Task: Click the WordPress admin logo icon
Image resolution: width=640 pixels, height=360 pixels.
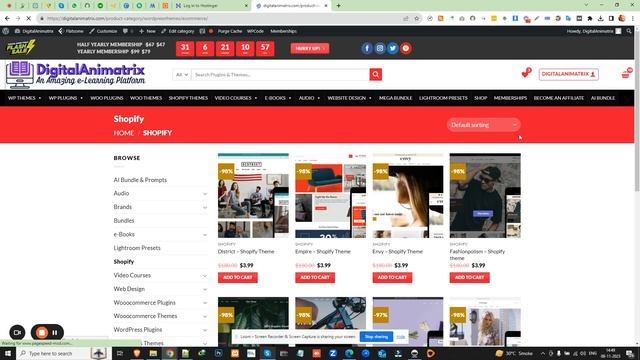Action: (x=6, y=31)
